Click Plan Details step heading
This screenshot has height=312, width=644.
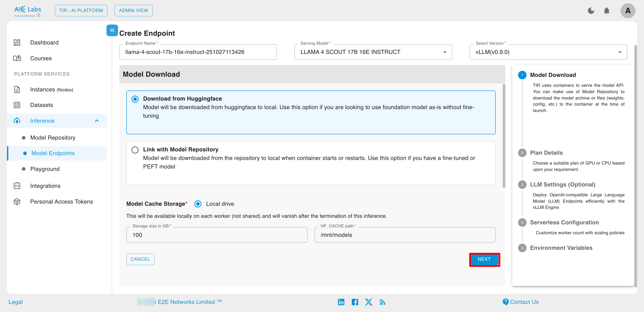coord(546,153)
